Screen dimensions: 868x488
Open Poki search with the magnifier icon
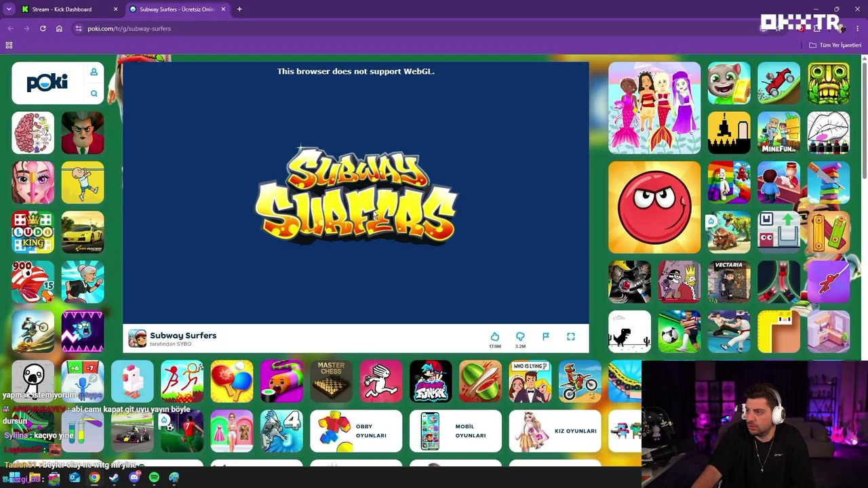click(94, 94)
